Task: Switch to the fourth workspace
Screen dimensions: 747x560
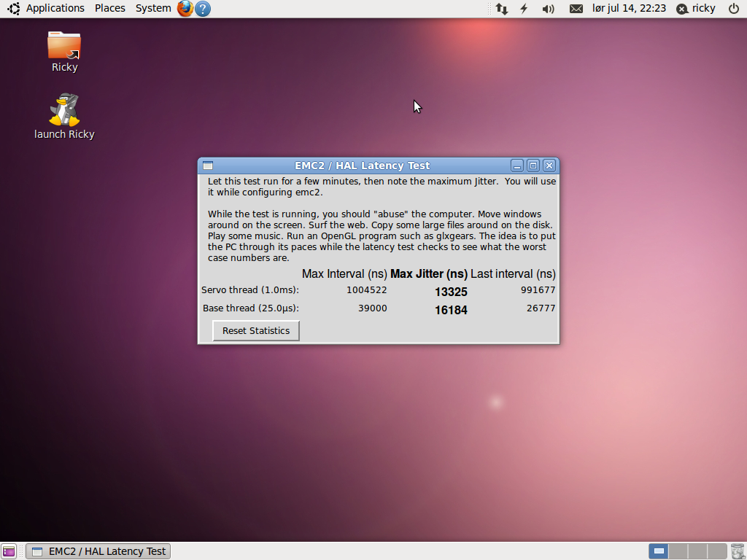Action: pyautogui.click(x=717, y=551)
